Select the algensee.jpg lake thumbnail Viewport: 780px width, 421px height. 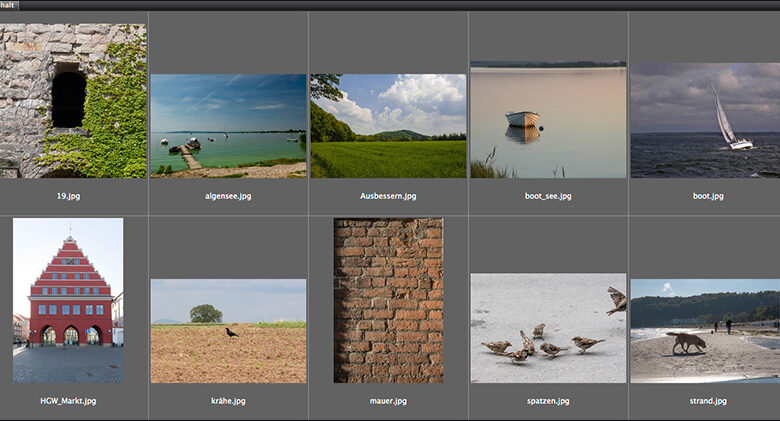point(228,126)
